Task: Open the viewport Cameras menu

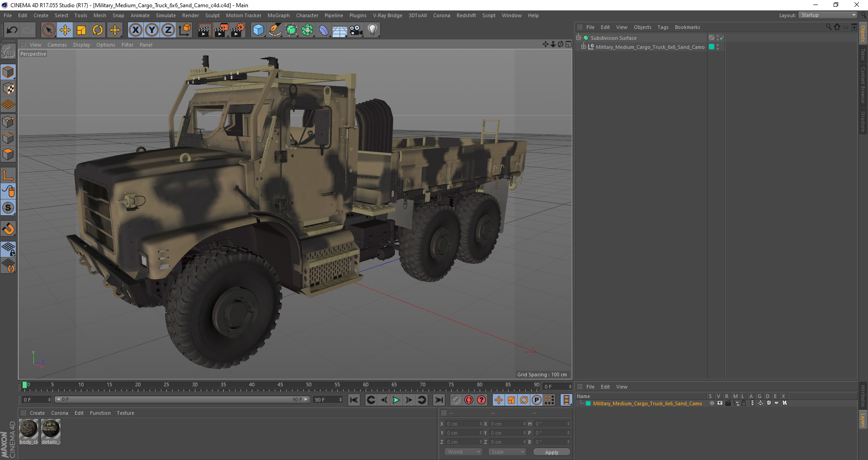Action: [x=57, y=45]
